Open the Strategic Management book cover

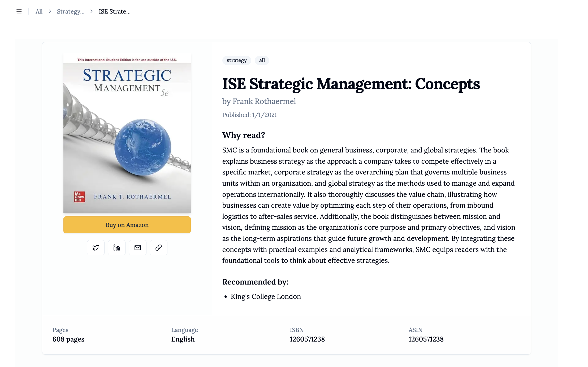pyautogui.click(x=127, y=133)
